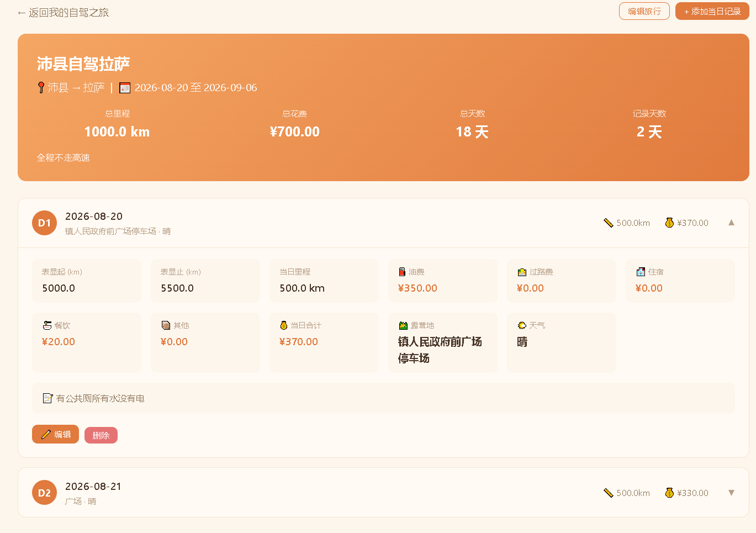The image size is (756, 533).
Task: Click the 其他 amount ¥0.00
Action: pyautogui.click(x=174, y=341)
